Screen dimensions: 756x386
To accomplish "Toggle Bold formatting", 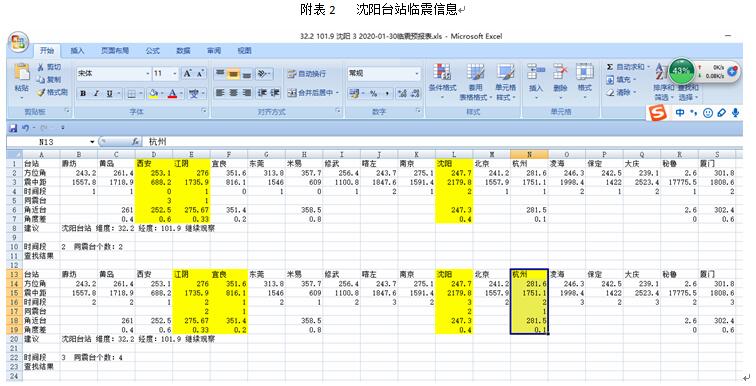I will click(83, 93).
